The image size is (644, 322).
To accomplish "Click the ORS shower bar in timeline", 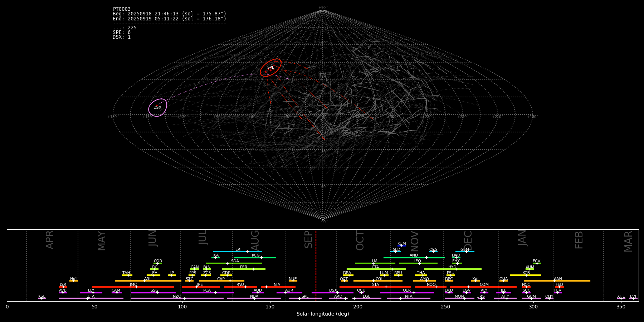I will [x=433, y=252].
